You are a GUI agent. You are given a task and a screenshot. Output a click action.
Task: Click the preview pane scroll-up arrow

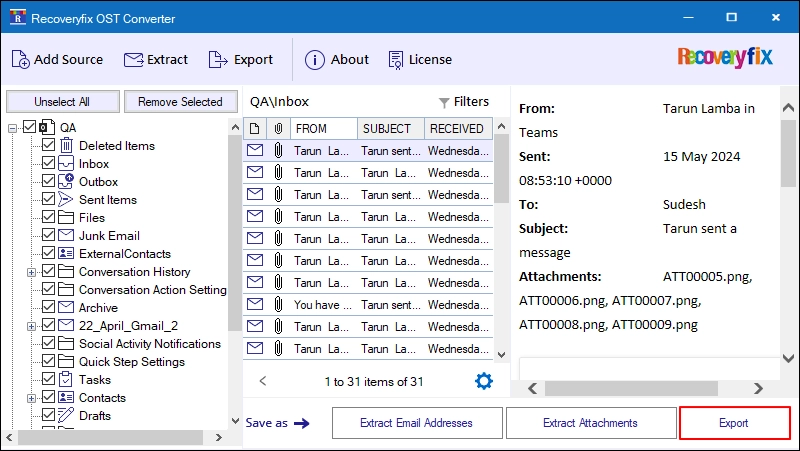788,108
